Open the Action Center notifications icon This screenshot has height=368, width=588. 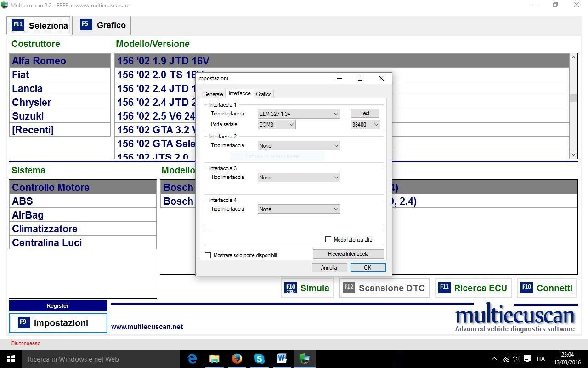527,359
